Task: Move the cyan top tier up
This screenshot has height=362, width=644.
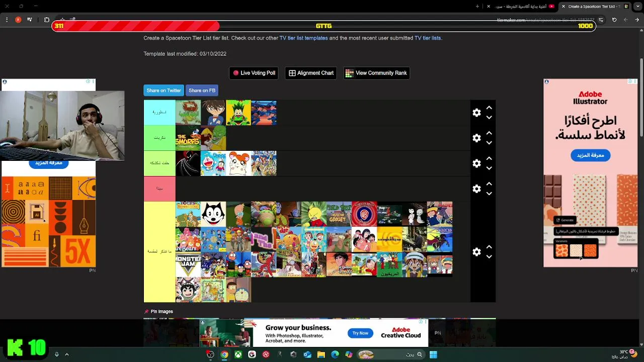Action: coord(489,108)
